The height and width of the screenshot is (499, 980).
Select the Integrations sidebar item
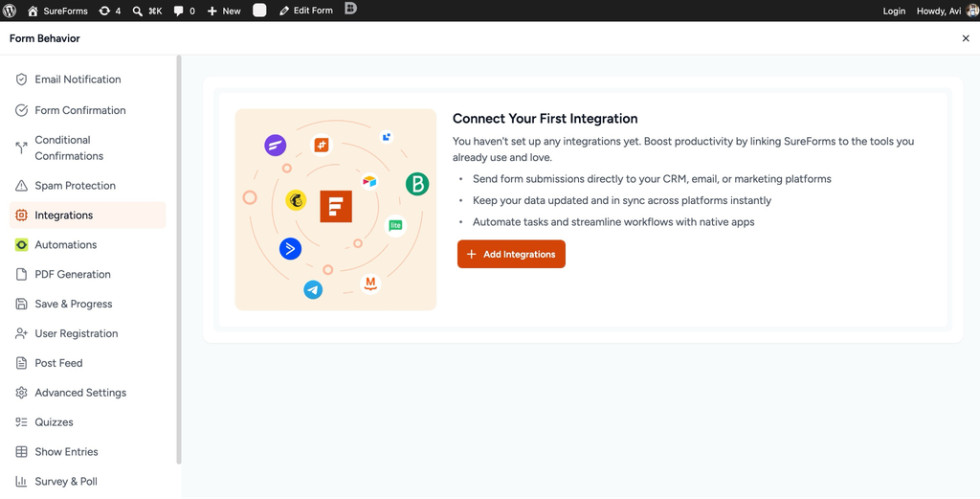point(87,215)
